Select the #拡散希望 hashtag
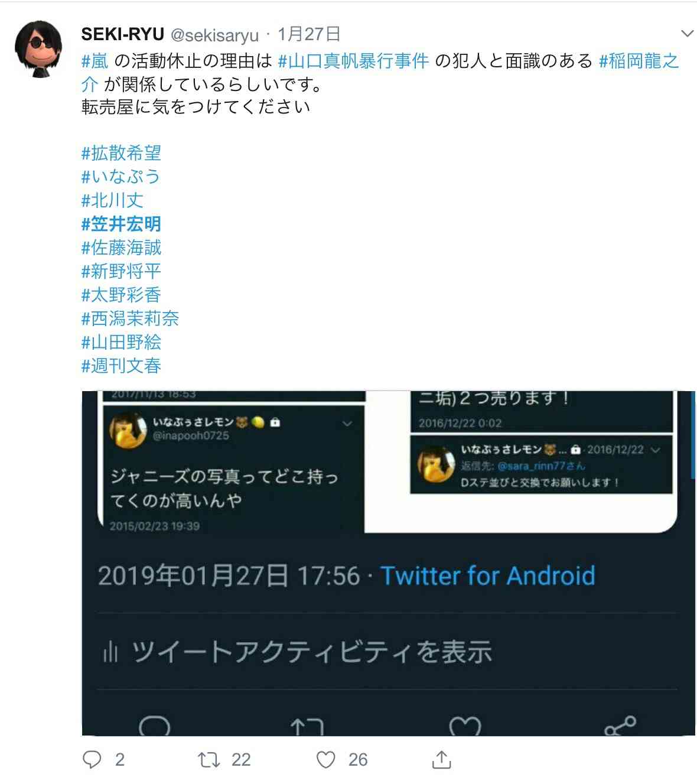697x784 pixels. (121, 153)
